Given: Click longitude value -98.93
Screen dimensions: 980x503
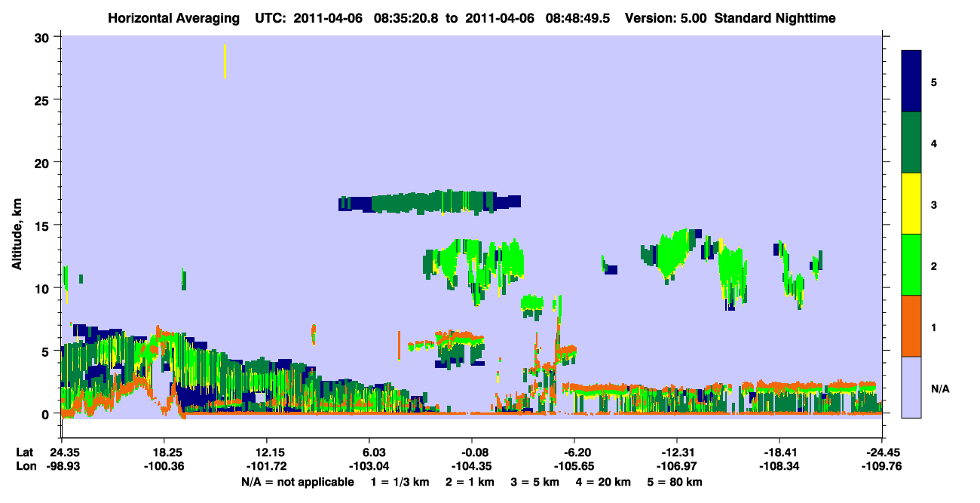Looking at the screenshot, I should 62,467.
